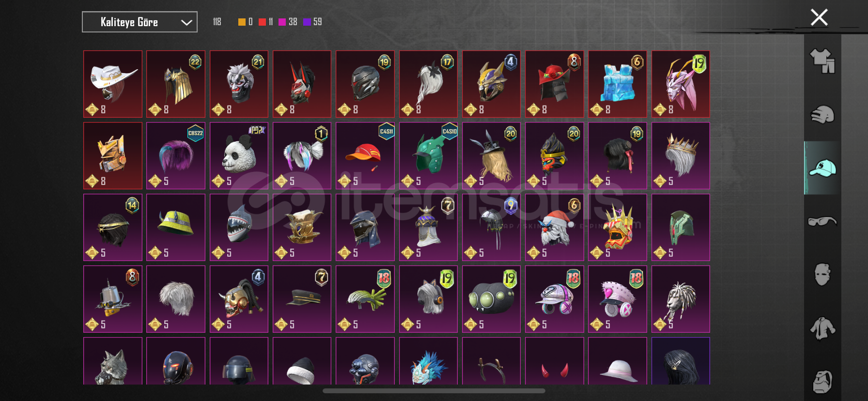Open the backpack category icon
This screenshot has height=401, width=868.
822,382
